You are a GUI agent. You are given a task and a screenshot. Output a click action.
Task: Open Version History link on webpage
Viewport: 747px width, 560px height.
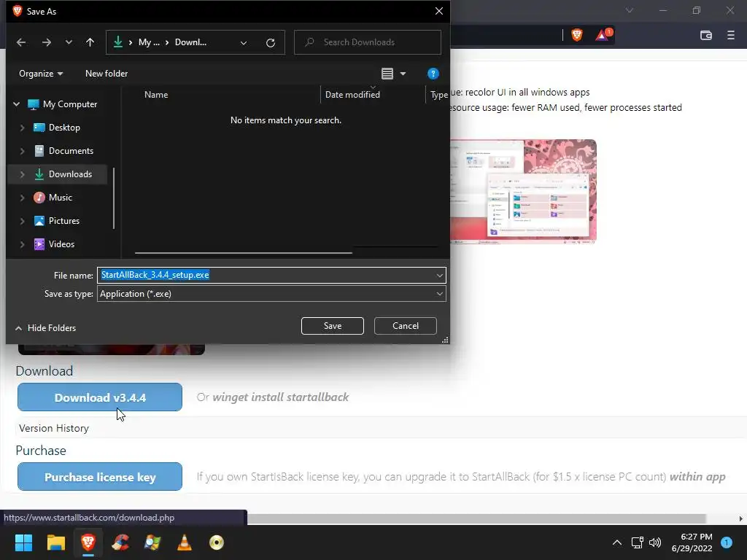[54, 428]
